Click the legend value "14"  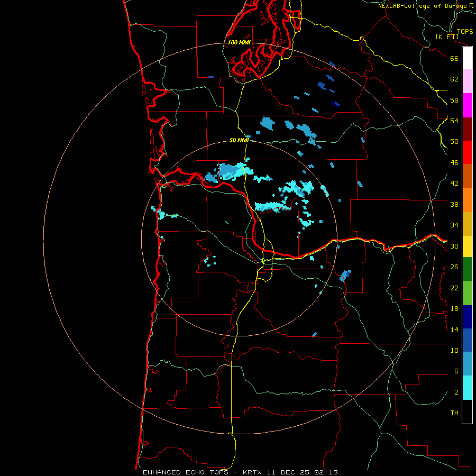point(454,329)
